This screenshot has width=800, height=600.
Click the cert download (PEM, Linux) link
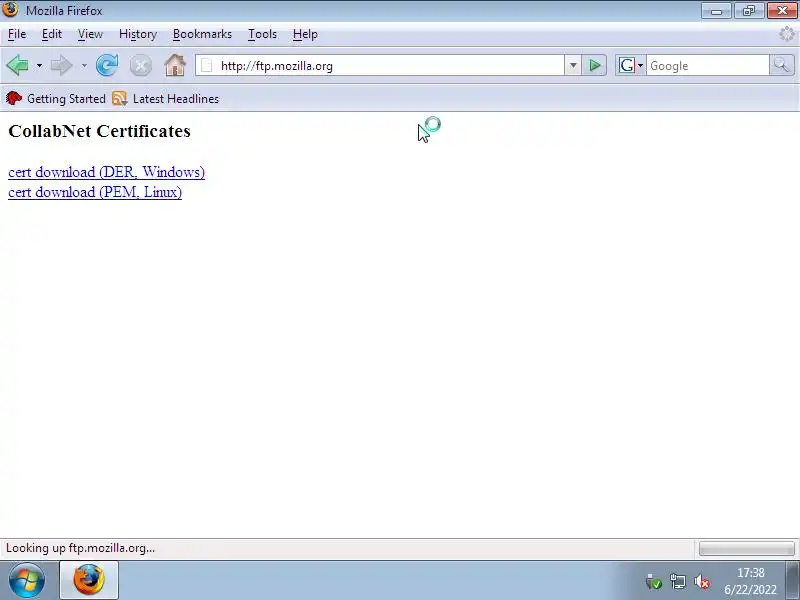(x=95, y=192)
